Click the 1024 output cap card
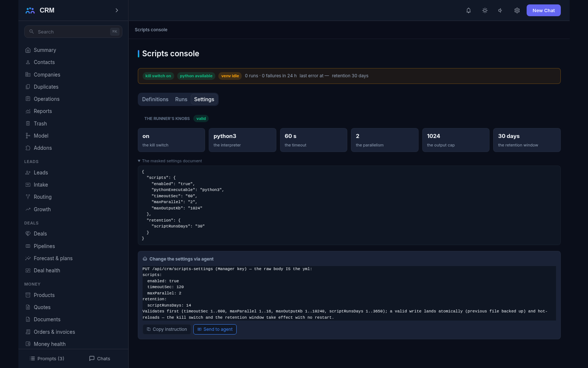 click(456, 140)
